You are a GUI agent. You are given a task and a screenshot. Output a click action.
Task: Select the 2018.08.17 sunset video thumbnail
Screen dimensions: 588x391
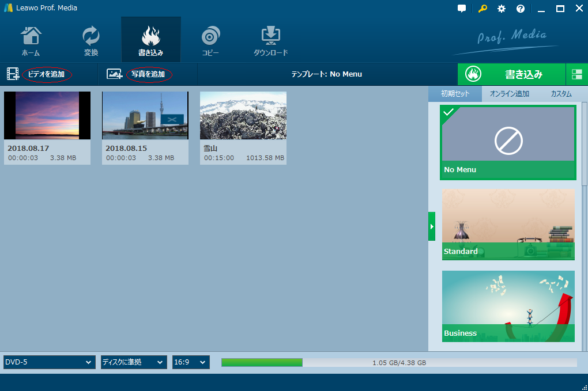pos(47,115)
